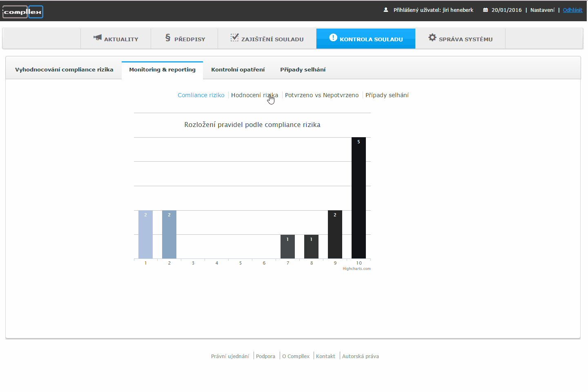Click the user icon beside logged-in user
Screen dimensions: 588x392
click(x=386, y=10)
